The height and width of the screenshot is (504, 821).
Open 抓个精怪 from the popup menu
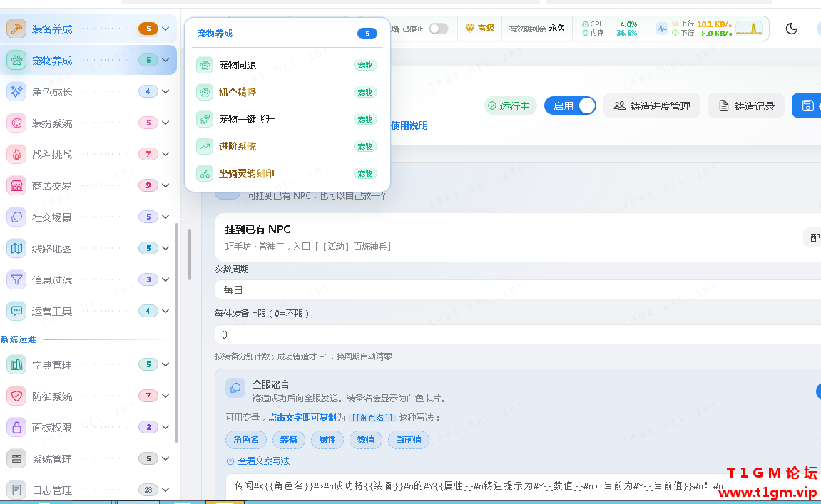point(287,92)
